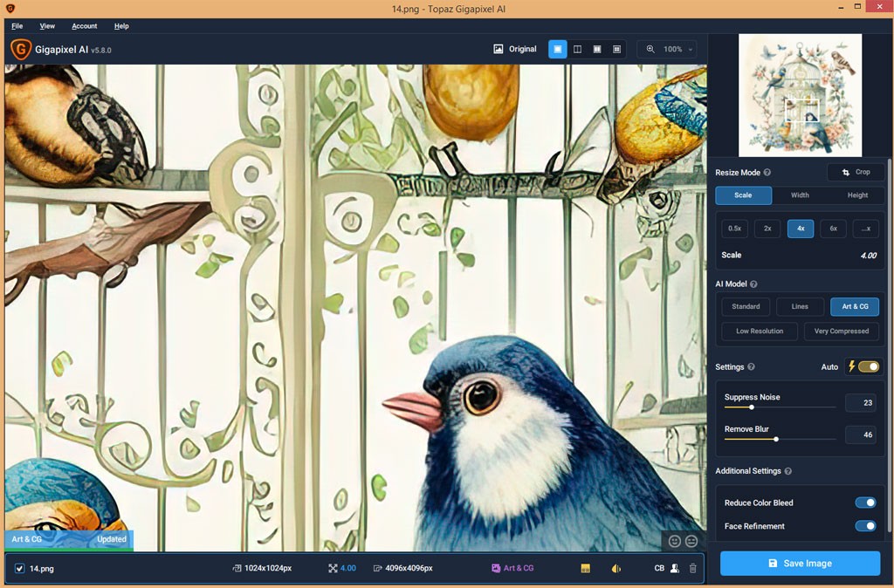Toggle the Auto settings switch
The image size is (894, 588).
(x=869, y=367)
